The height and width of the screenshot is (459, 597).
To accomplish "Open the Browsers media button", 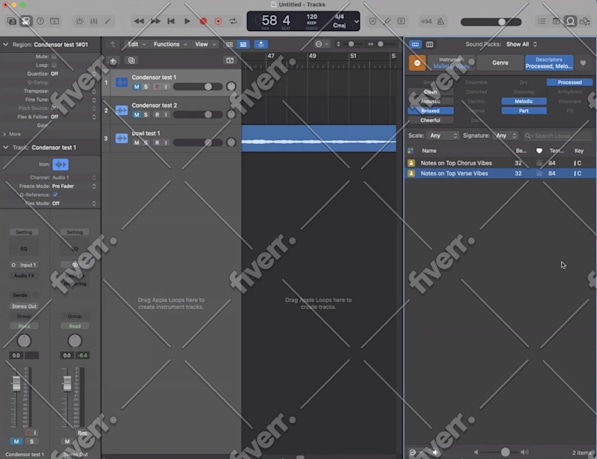I will tap(584, 21).
